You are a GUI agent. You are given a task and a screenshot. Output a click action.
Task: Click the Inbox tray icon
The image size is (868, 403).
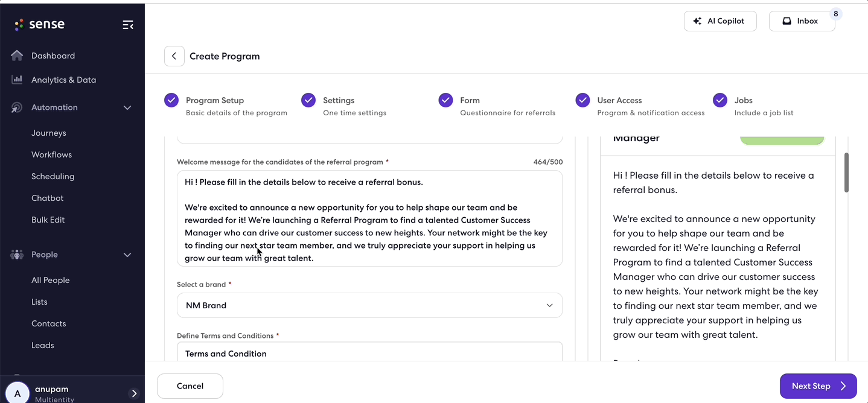click(x=787, y=21)
